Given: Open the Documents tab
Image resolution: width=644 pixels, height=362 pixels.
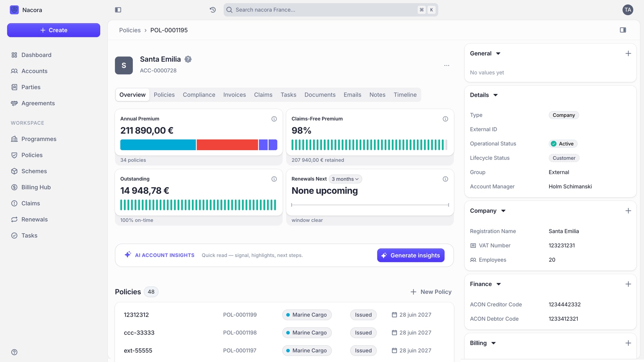Looking at the screenshot, I should pyautogui.click(x=320, y=95).
